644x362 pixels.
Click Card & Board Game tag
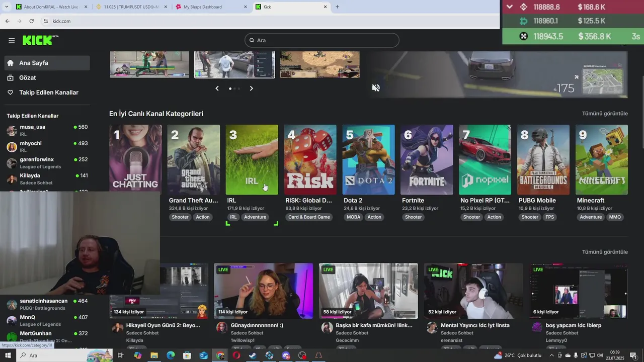pos(309,217)
